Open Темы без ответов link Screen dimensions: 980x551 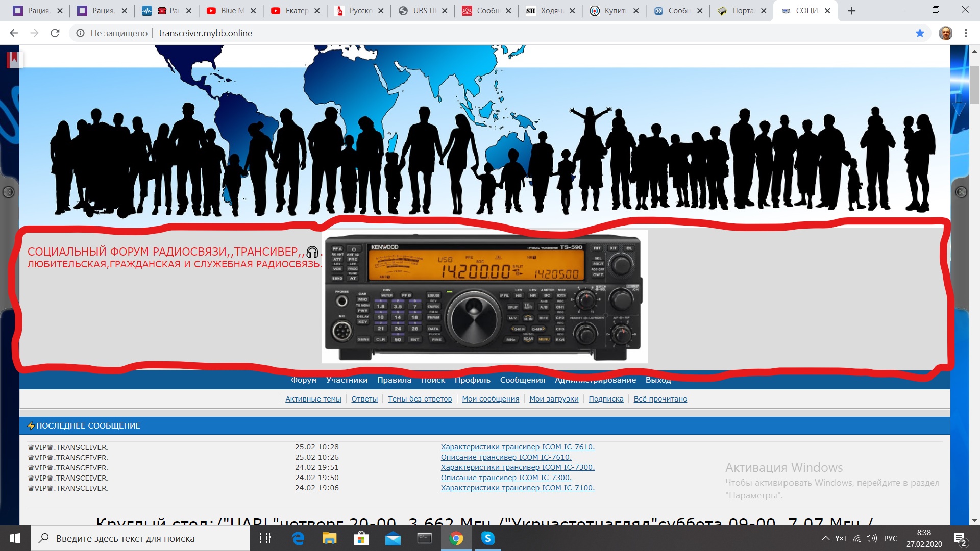tap(420, 399)
